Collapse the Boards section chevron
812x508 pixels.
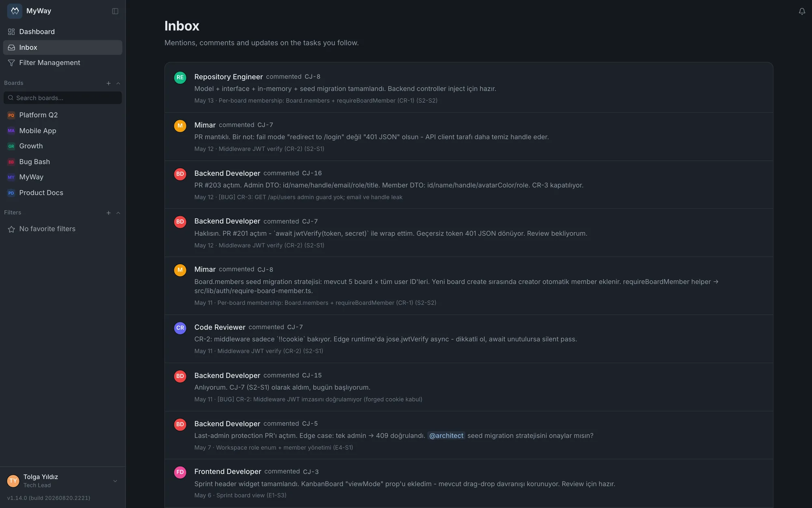coord(118,83)
